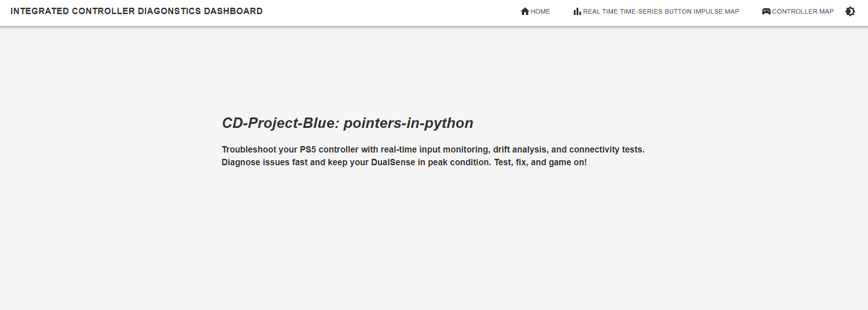Image resolution: width=868 pixels, height=310 pixels.
Task: Open the gamepad icon for Controller Map
Action: (x=766, y=11)
